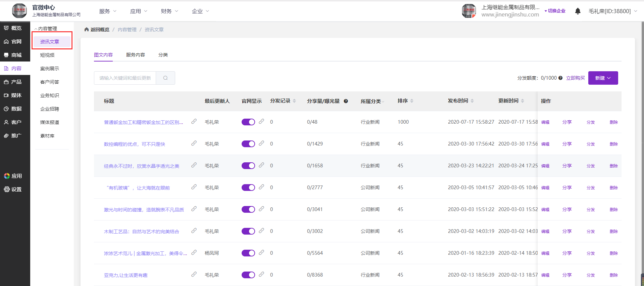
Task: Click the search magnifier icon button
Action: [165, 78]
